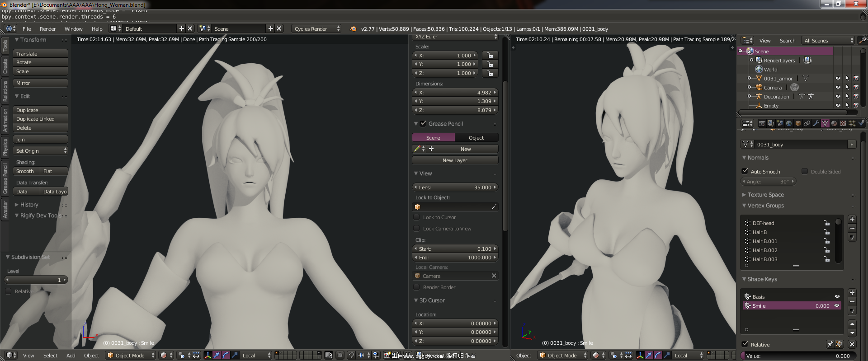The height and width of the screenshot is (361, 868).
Task: Click the Blender logo in info header
Action: tap(353, 28)
